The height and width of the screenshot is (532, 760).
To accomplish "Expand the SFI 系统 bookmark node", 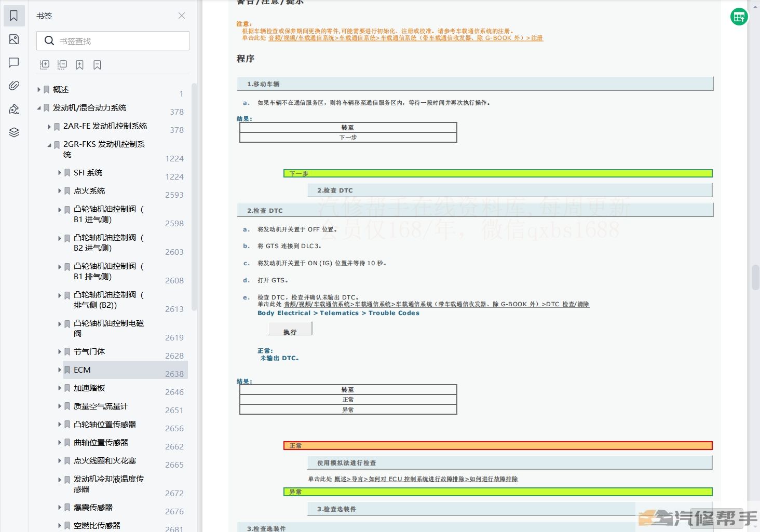I will [x=60, y=173].
